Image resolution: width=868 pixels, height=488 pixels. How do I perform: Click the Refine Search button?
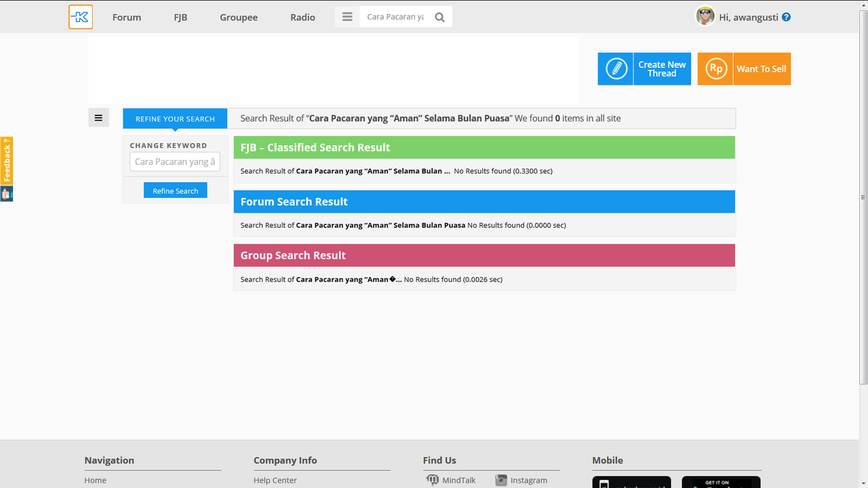[x=175, y=190]
